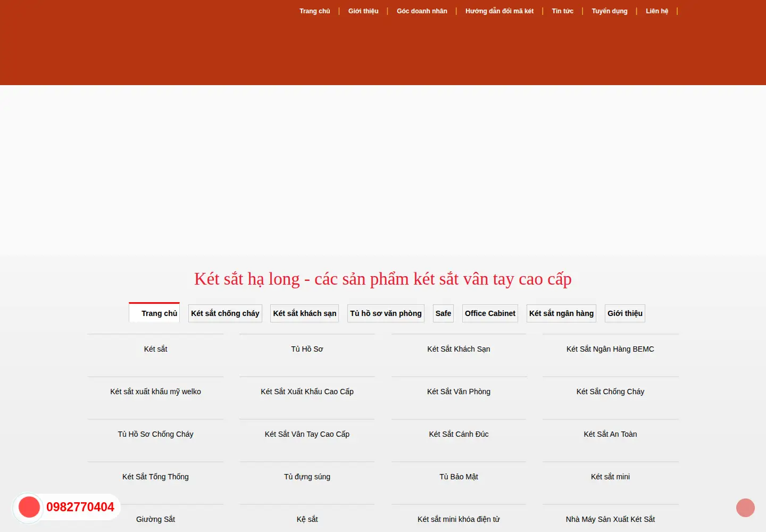
Task: Open Két Sắt Tổng Thống category
Action: coord(155,477)
